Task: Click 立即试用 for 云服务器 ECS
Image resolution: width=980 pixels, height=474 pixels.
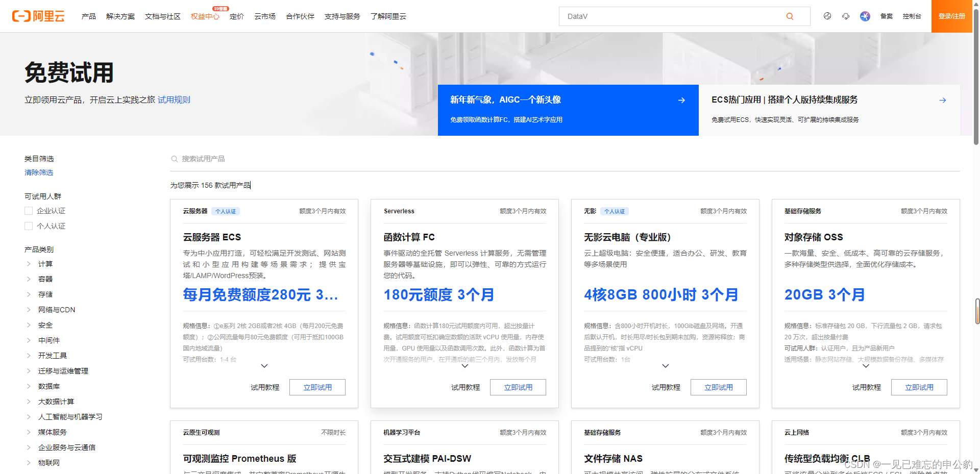Action: (x=317, y=387)
